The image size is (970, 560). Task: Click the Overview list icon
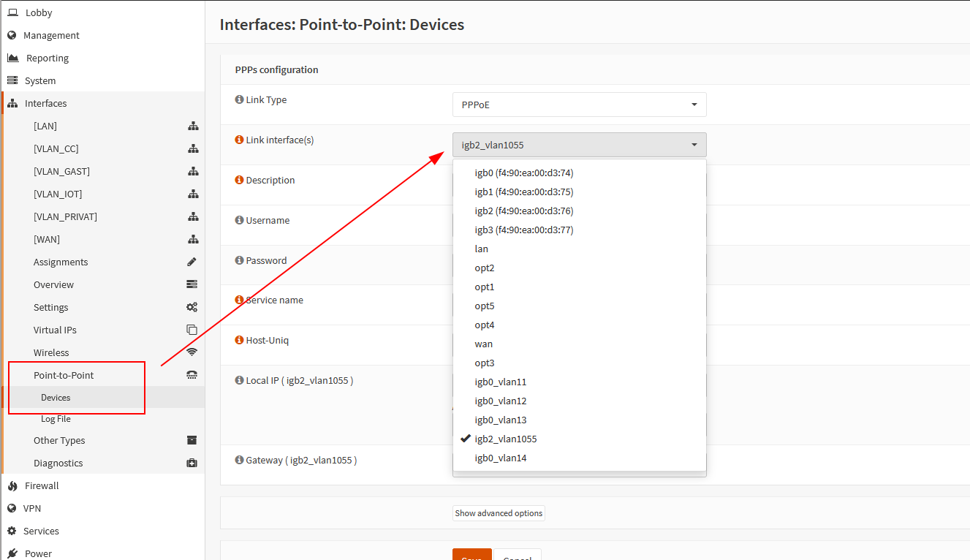(x=192, y=284)
